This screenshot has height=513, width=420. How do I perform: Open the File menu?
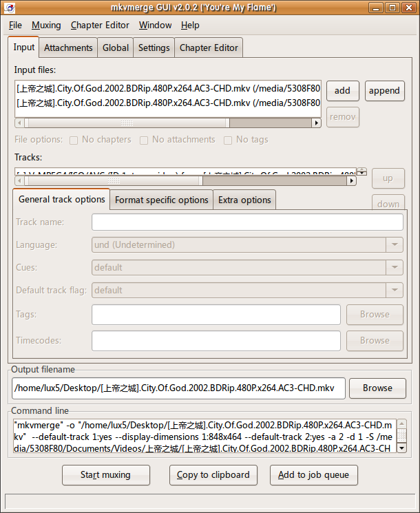coord(15,25)
